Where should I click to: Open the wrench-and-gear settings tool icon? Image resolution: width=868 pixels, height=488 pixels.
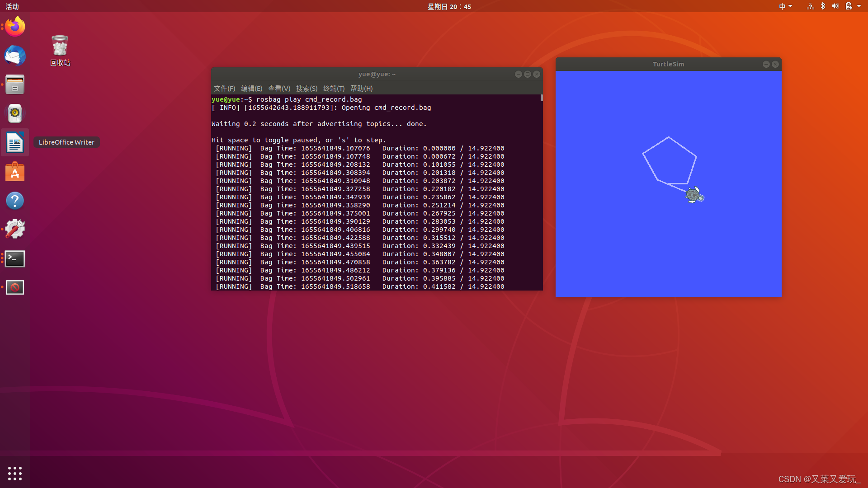coord(15,230)
